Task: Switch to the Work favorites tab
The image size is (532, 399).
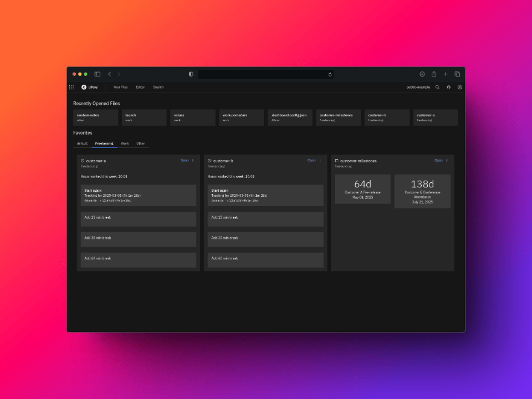Action: 125,143
